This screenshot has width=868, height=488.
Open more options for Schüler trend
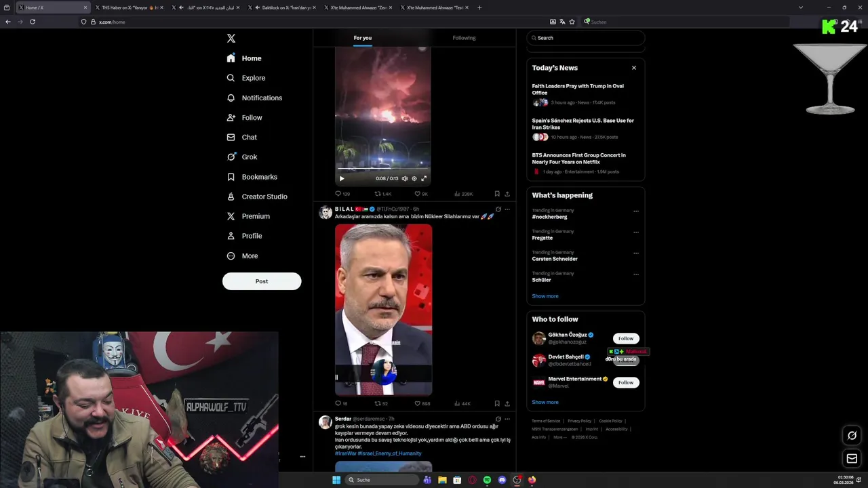(636, 274)
